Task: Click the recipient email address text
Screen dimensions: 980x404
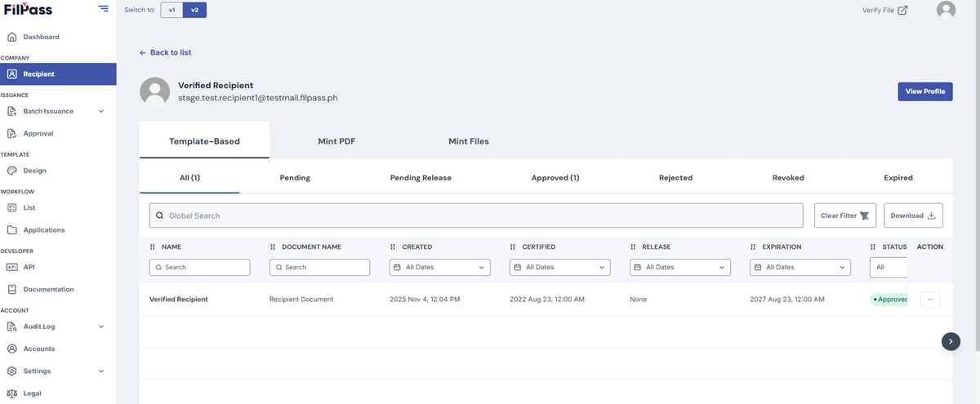Action: (258, 98)
